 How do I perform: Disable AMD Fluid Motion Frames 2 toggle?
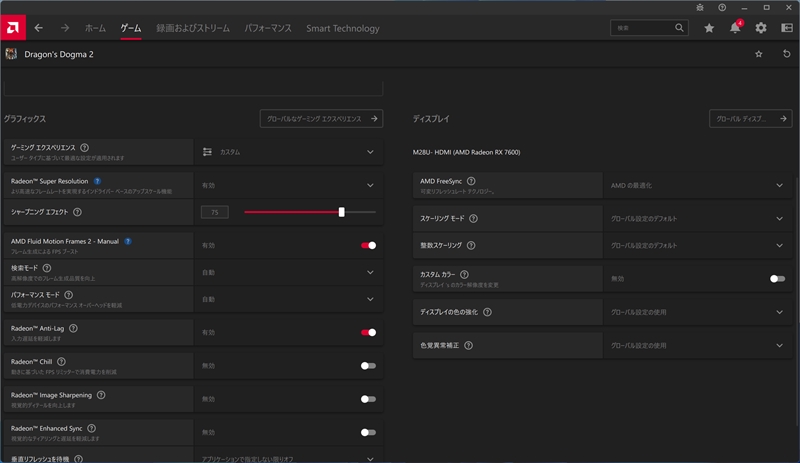click(368, 246)
